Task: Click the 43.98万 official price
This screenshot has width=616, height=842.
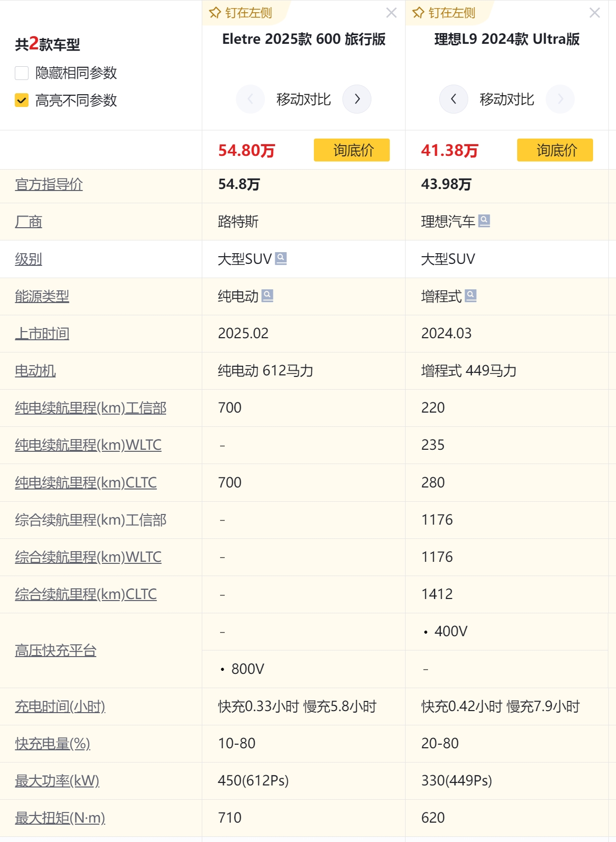Action: (446, 184)
